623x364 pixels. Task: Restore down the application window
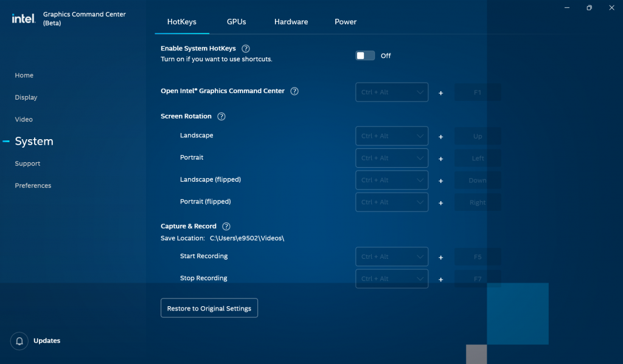[x=589, y=7]
